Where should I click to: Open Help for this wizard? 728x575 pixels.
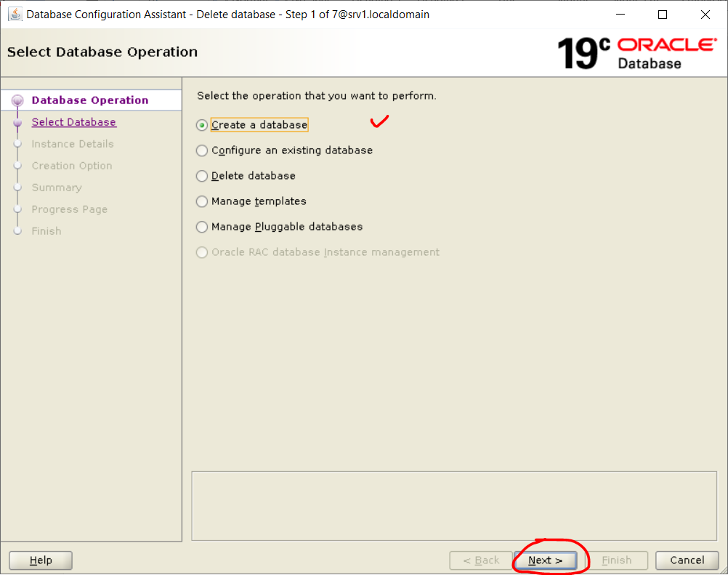pyautogui.click(x=41, y=560)
